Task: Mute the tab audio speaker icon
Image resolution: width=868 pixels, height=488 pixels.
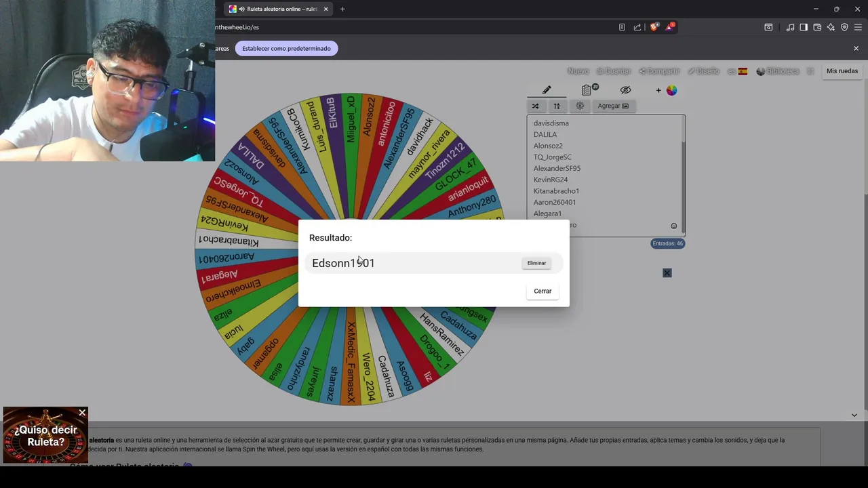Action: [241, 9]
